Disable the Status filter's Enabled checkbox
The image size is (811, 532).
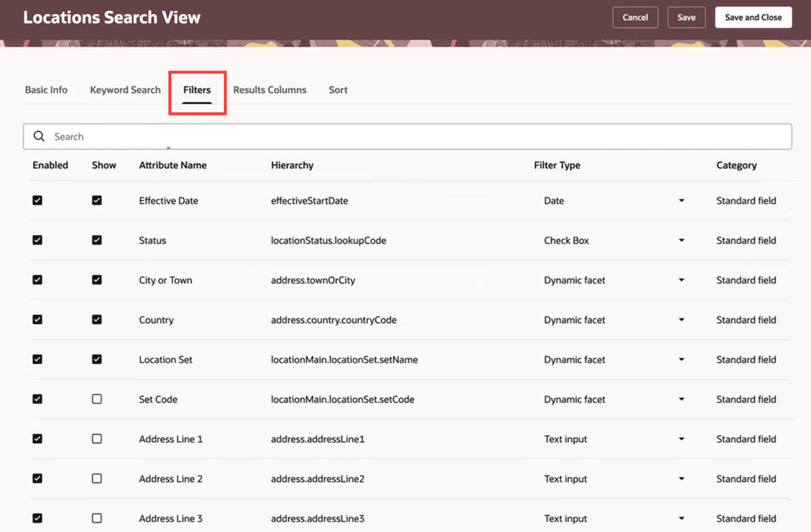[38, 240]
